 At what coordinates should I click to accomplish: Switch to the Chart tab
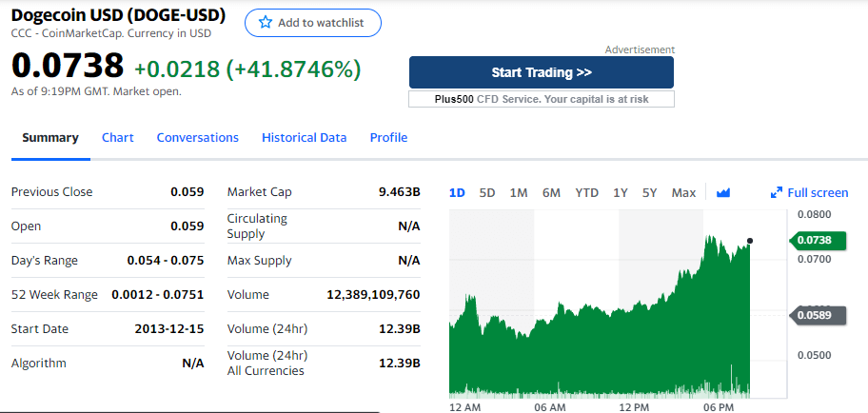(x=117, y=138)
